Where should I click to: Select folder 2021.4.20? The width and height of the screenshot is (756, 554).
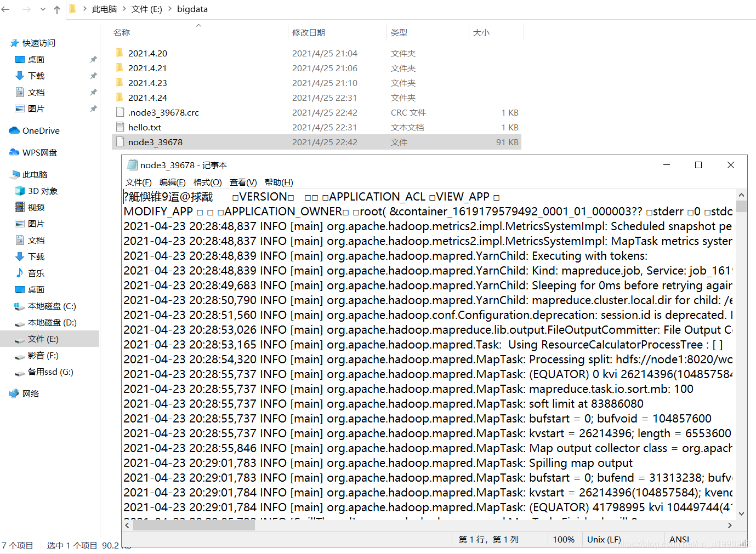coord(316,53)
